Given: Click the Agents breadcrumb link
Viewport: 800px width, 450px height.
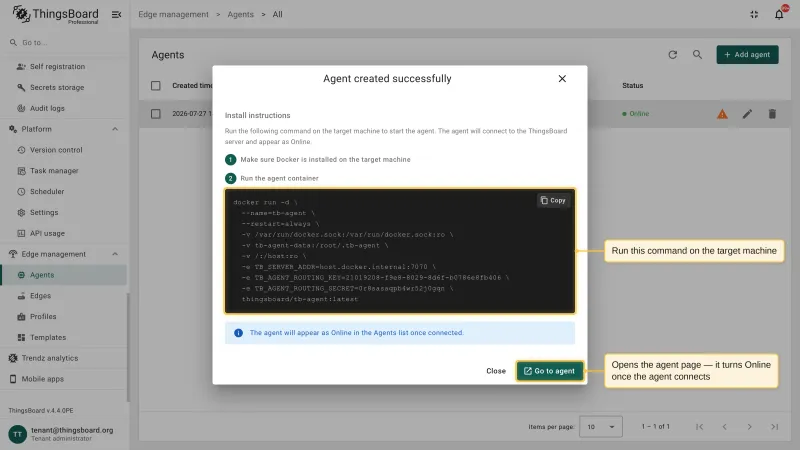Looking at the screenshot, I should pyautogui.click(x=240, y=14).
